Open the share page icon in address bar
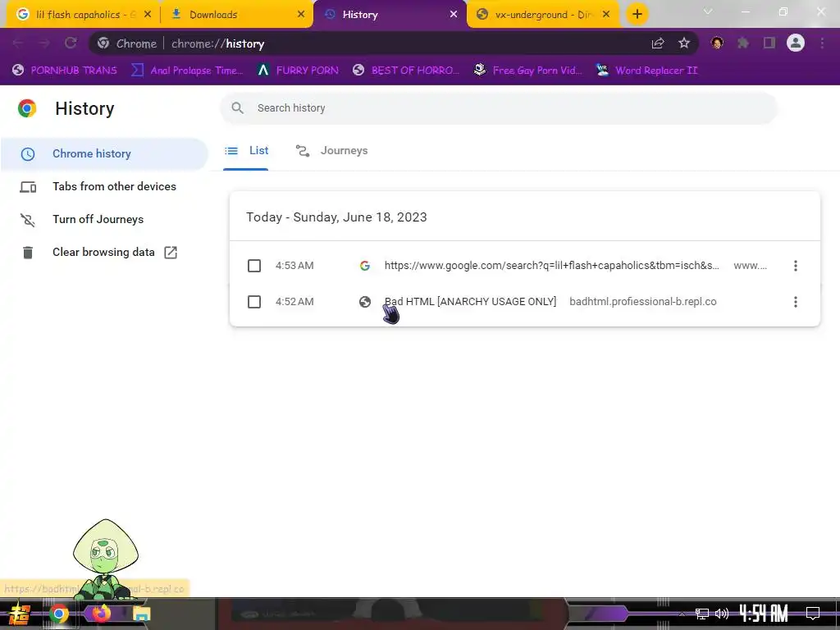This screenshot has width=840, height=630. pyautogui.click(x=658, y=43)
